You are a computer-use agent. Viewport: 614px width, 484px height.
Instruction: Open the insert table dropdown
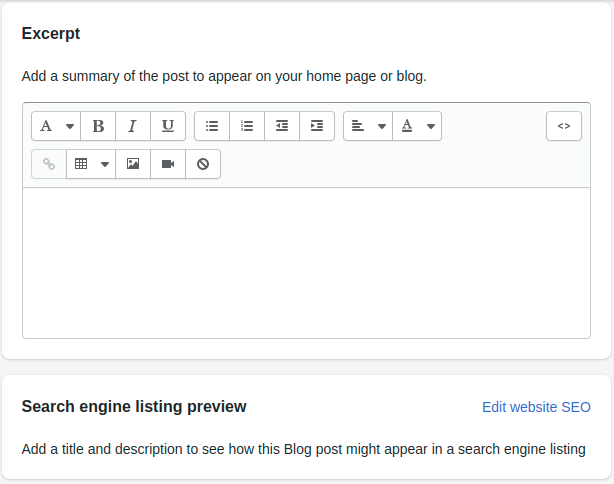[91, 164]
